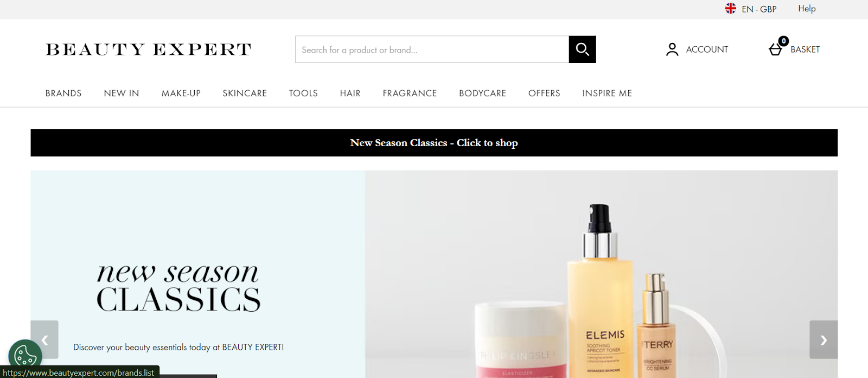The width and height of the screenshot is (868, 378).
Task: Open the Offers menu item
Action: (x=544, y=93)
